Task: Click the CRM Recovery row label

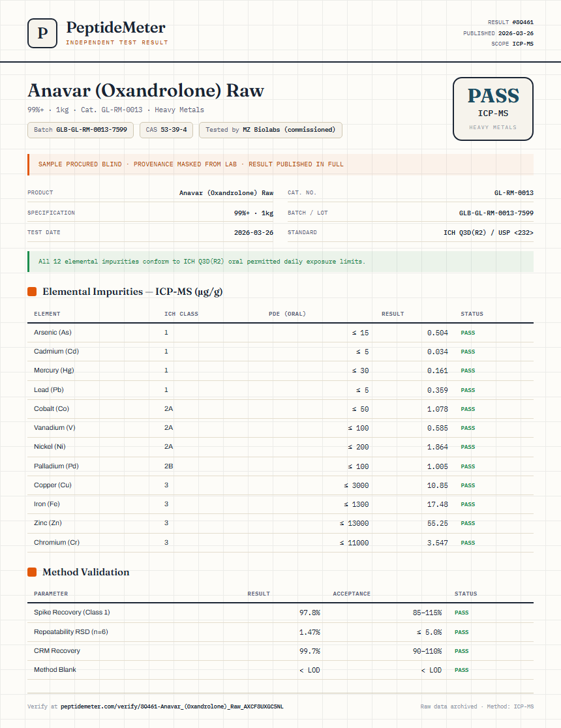Action: click(x=57, y=651)
